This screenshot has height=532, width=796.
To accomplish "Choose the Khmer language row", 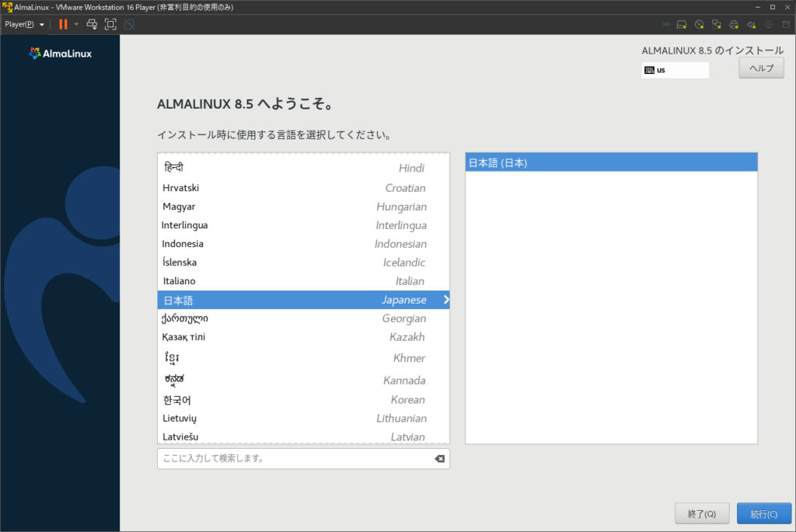I will [304, 358].
